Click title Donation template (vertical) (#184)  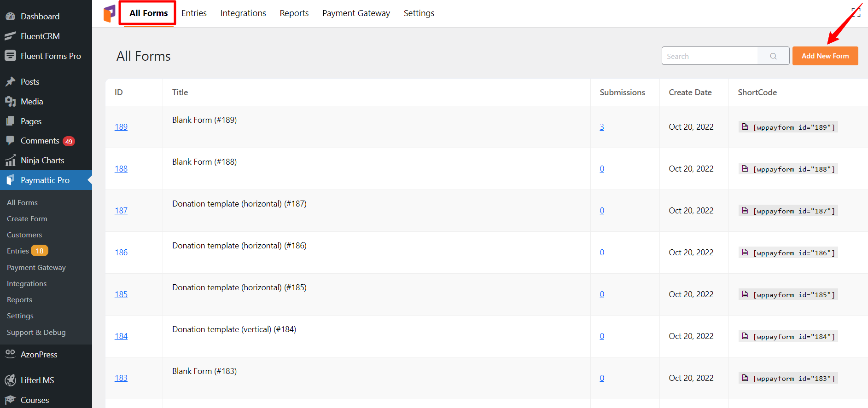pos(234,329)
